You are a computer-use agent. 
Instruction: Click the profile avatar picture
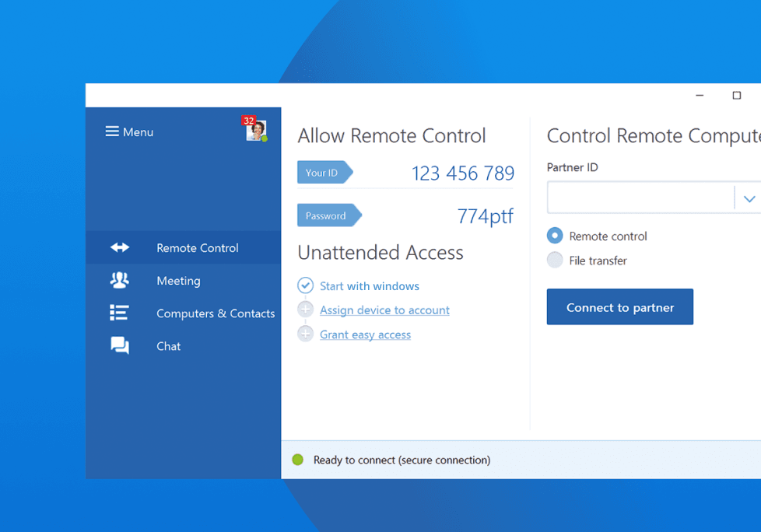pos(256,131)
